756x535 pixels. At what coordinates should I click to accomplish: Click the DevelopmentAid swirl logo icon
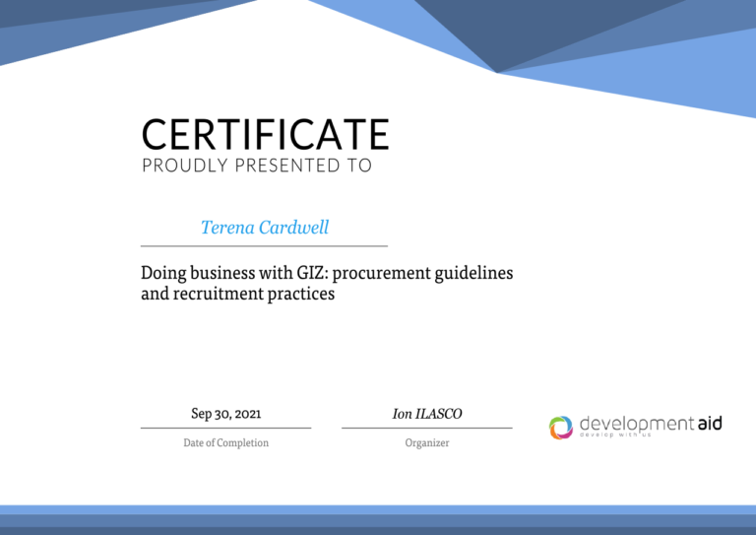click(x=561, y=428)
